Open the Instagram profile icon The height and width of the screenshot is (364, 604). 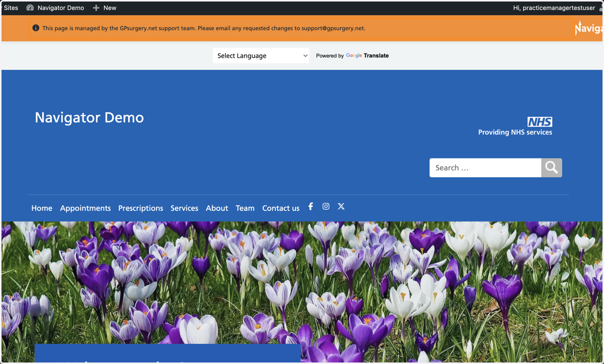pos(326,206)
